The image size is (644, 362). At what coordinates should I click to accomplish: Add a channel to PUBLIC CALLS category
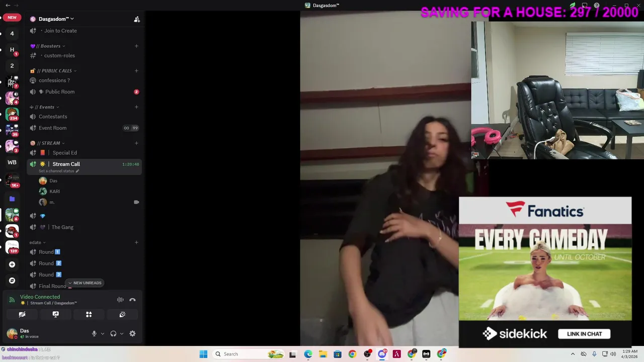(x=136, y=71)
